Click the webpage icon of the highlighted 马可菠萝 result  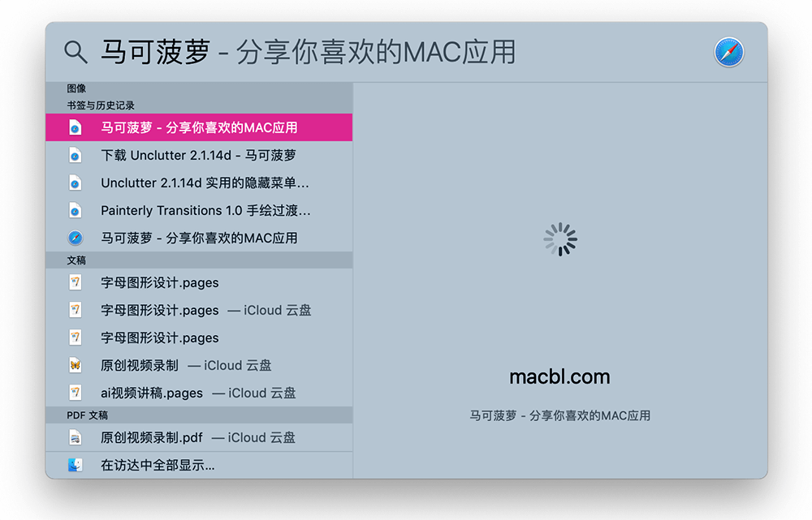[x=75, y=127]
